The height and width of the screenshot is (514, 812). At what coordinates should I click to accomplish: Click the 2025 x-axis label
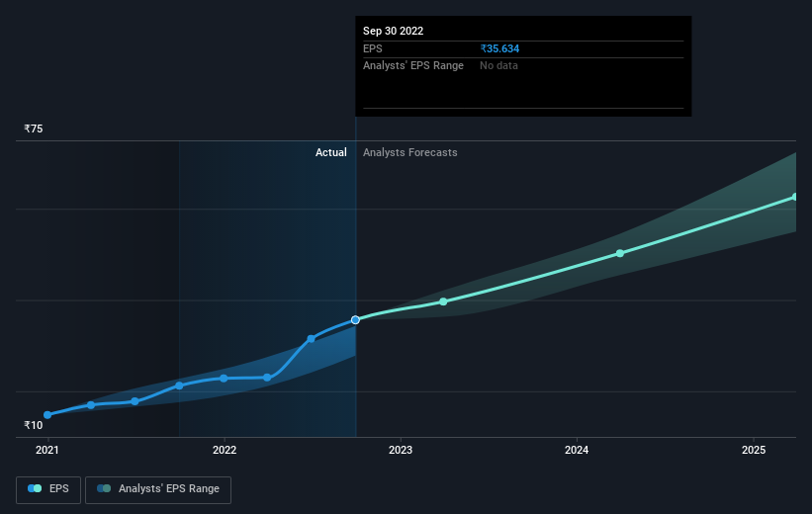(754, 451)
